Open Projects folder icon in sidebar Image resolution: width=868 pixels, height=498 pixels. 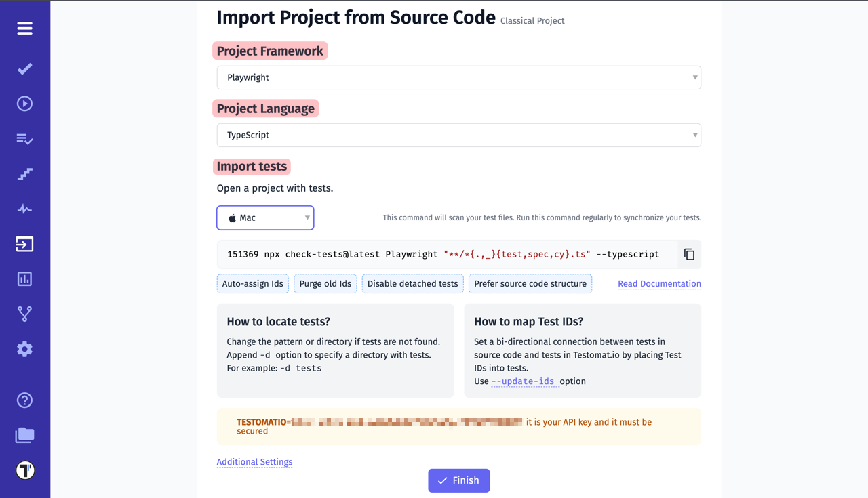click(x=24, y=434)
